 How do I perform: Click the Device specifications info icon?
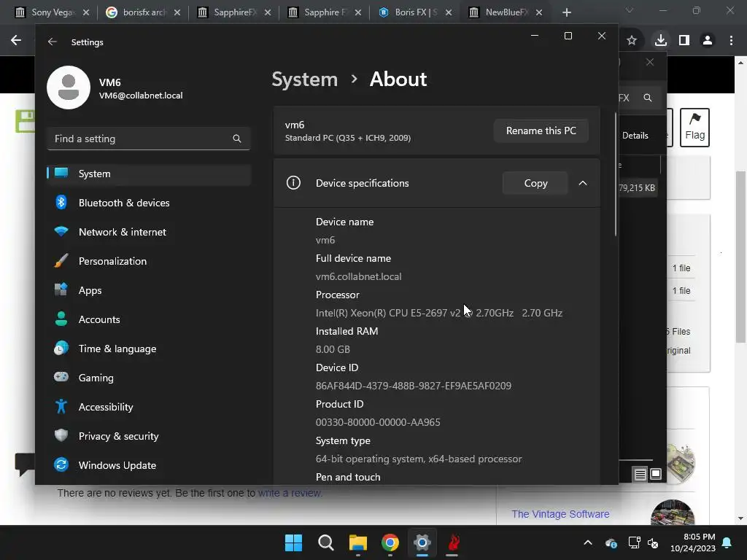pyautogui.click(x=293, y=183)
